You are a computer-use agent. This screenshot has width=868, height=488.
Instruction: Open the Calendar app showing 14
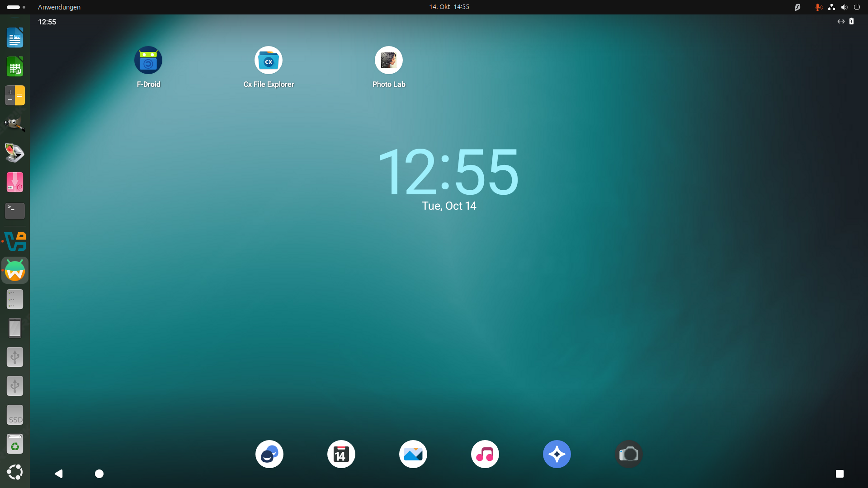point(341,454)
